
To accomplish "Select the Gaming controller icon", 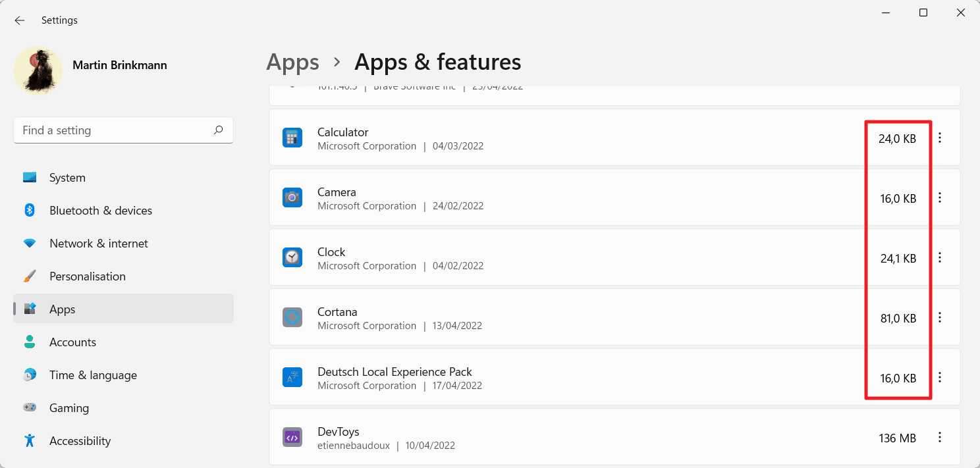I will [30, 407].
